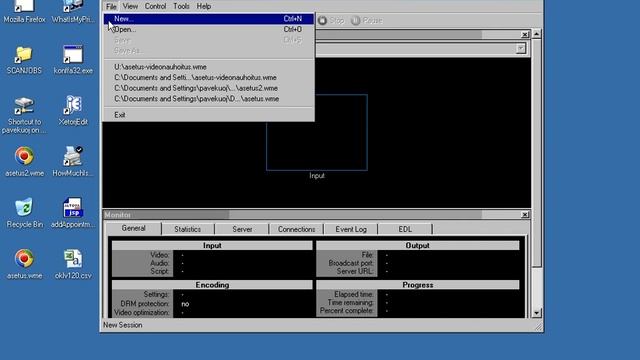The height and width of the screenshot is (360, 640).
Task: Launch the konffa32.exe desktop shortcut
Action: (x=73, y=60)
